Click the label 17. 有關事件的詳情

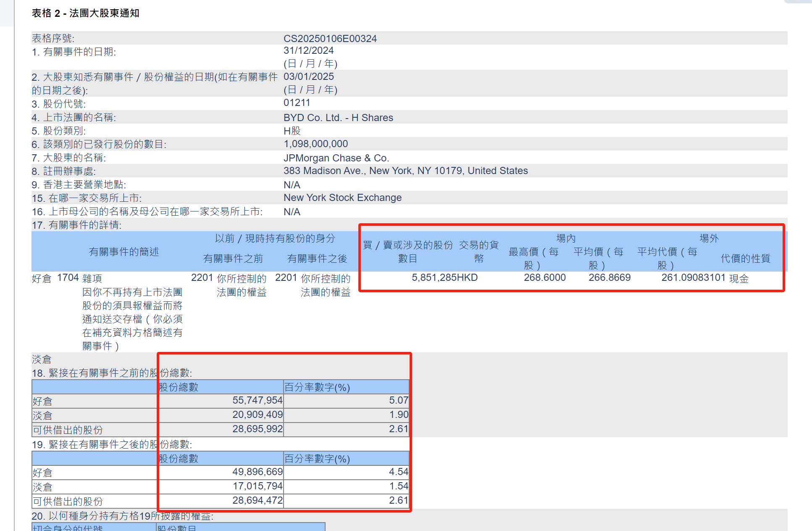(x=76, y=225)
